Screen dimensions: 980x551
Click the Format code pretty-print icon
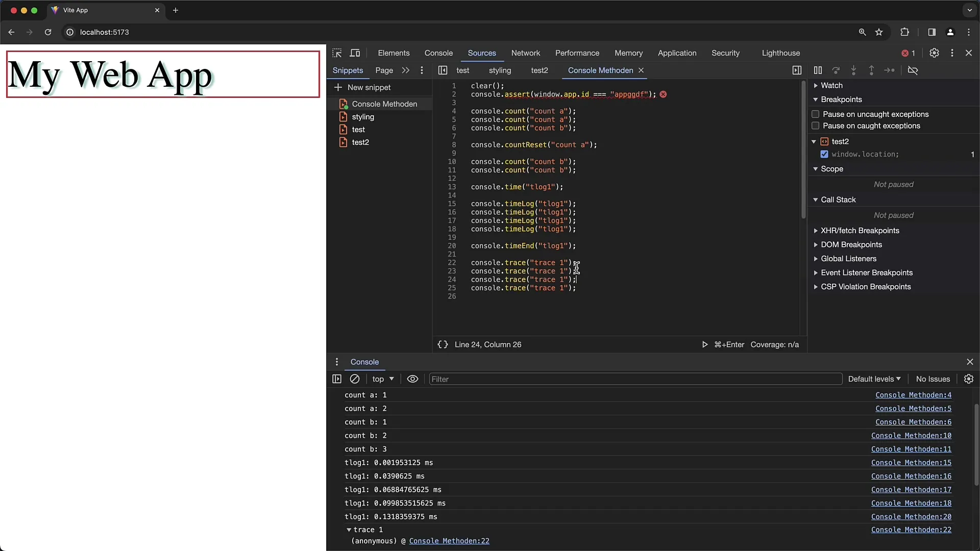pyautogui.click(x=442, y=344)
